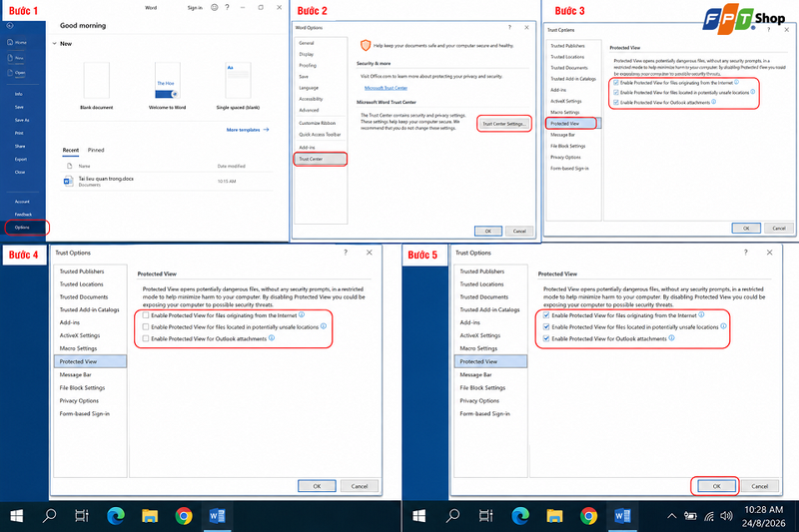Show hidden icons chevron in the system tray
Image resolution: width=799 pixels, height=532 pixels.
click(671, 516)
